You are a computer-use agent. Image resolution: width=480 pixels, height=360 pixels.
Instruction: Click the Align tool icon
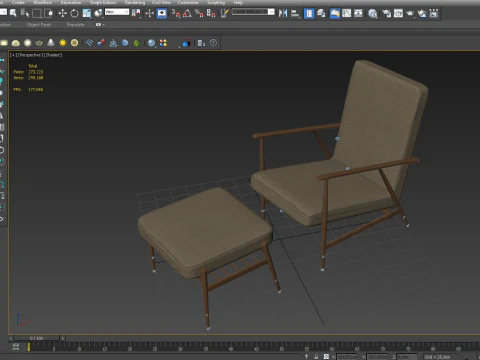click(x=295, y=13)
